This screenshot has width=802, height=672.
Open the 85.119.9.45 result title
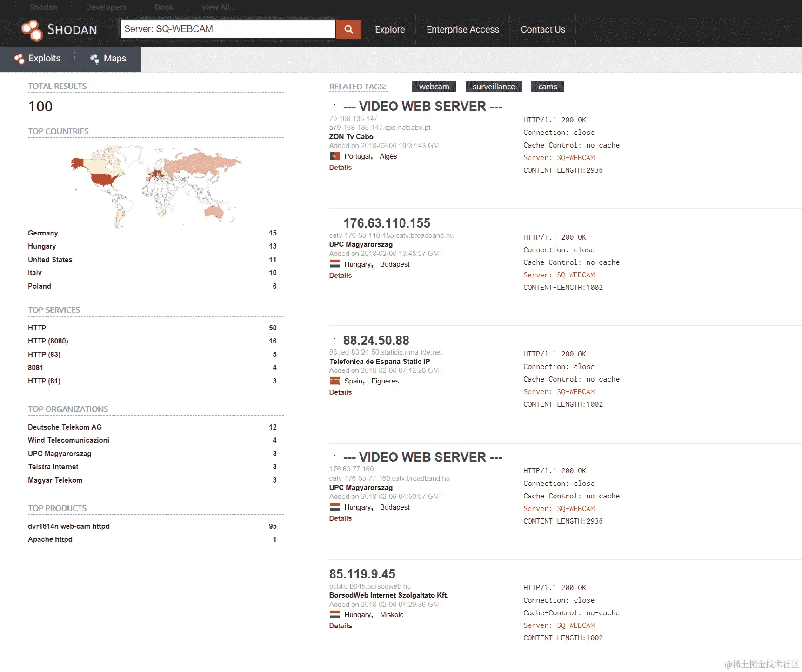pos(362,574)
